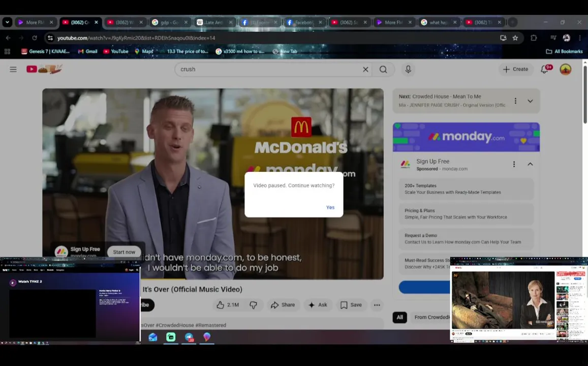
Task: Open a new tab with plus button
Action: [x=512, y=22]
